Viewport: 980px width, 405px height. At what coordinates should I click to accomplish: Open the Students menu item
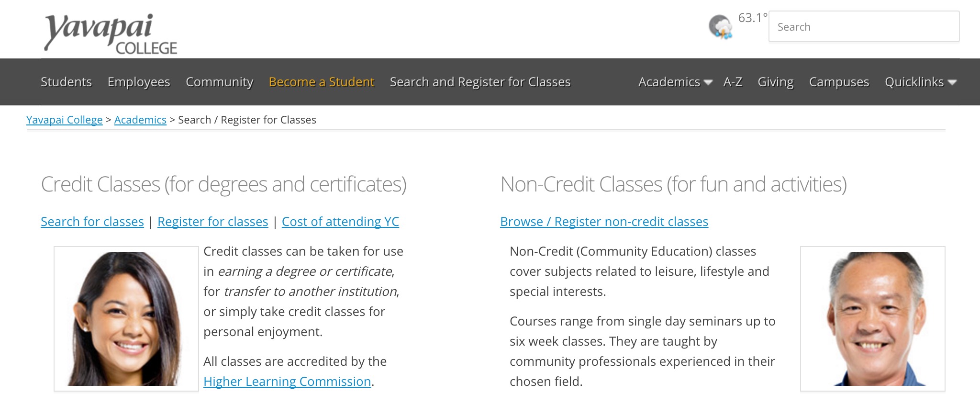[66, 82]
